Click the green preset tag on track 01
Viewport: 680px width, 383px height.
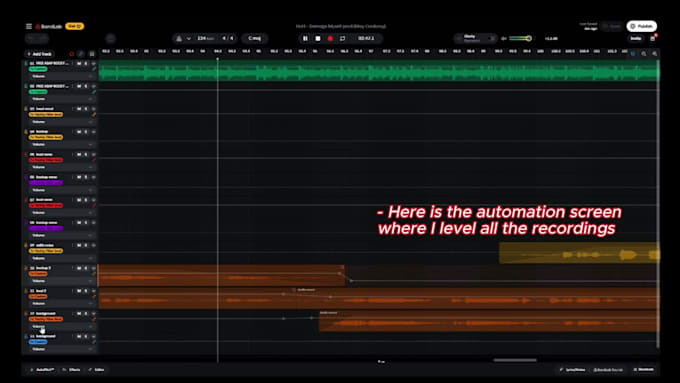point(38,69)
